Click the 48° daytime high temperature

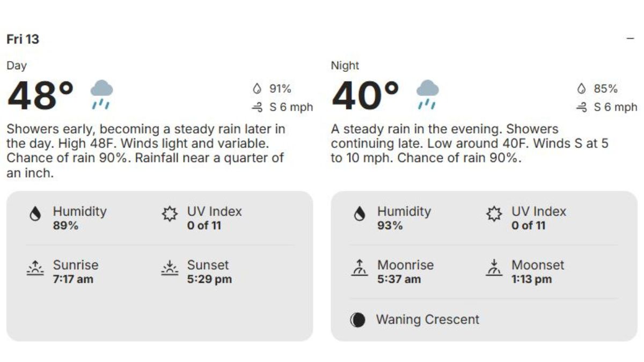41,95
